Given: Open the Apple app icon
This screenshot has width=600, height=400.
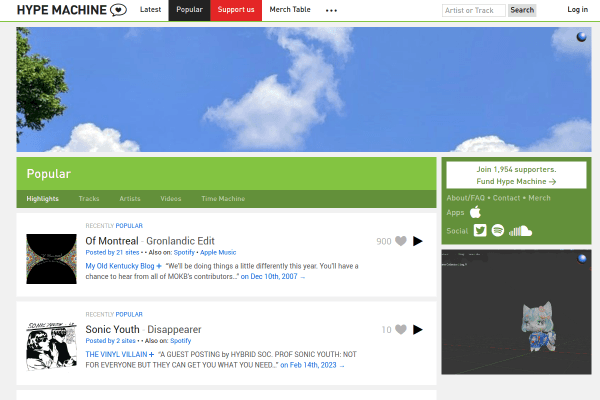Looking at the screenshot, I should click(x=475, y=212).
